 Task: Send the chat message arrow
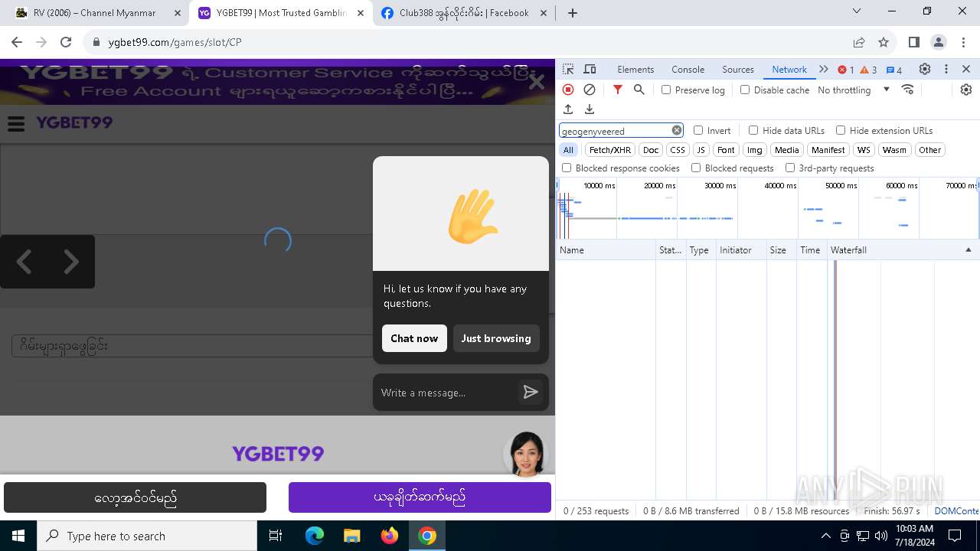coord(531,392)
